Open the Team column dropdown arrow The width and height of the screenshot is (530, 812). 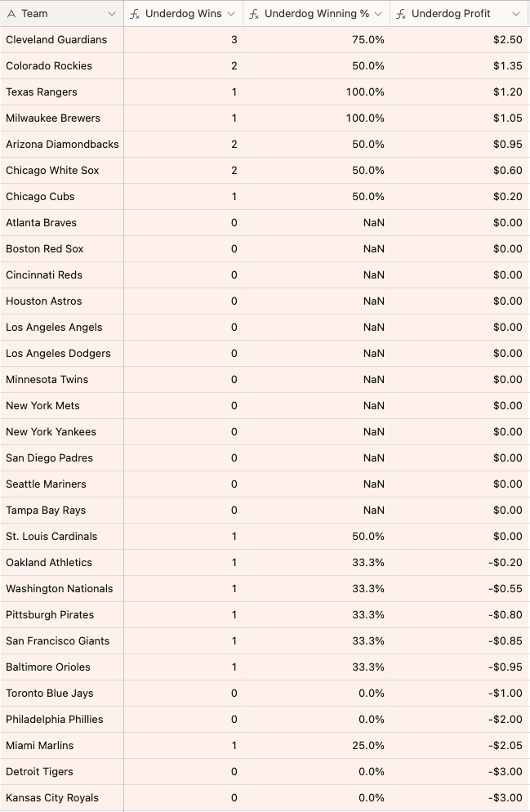[x=112, y=14]
